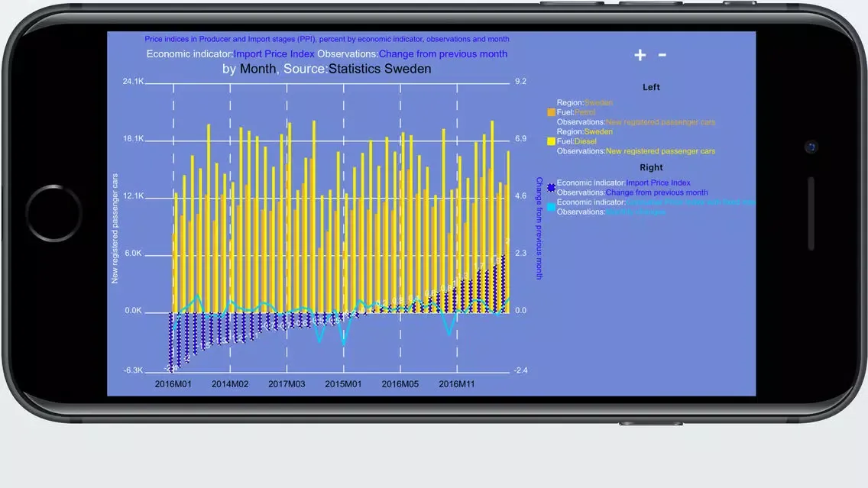The width and height of the screenshot is (868, 488).
Task: Click legend 'Observations:Change from previous month'
Action: pos(632,192)
